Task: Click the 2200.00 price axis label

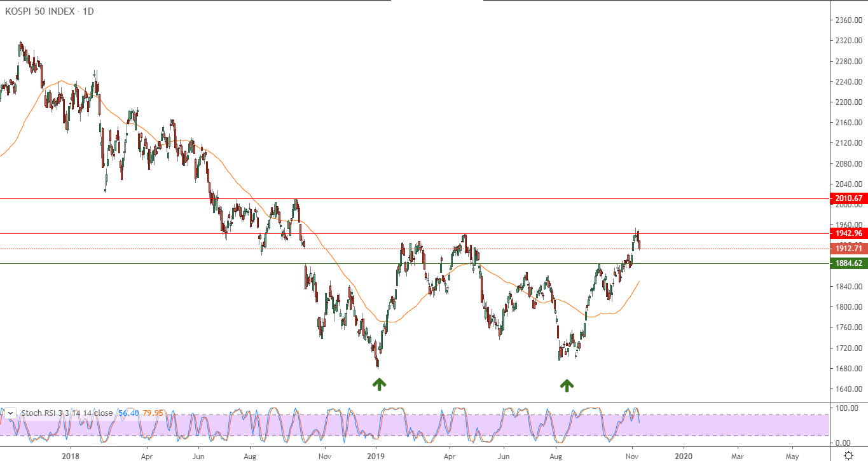Action: click(x=849, y=102)
